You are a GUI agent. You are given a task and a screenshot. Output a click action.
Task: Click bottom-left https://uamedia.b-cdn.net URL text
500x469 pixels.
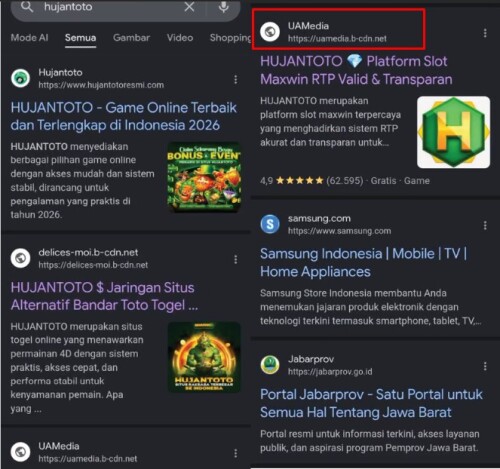88,459
